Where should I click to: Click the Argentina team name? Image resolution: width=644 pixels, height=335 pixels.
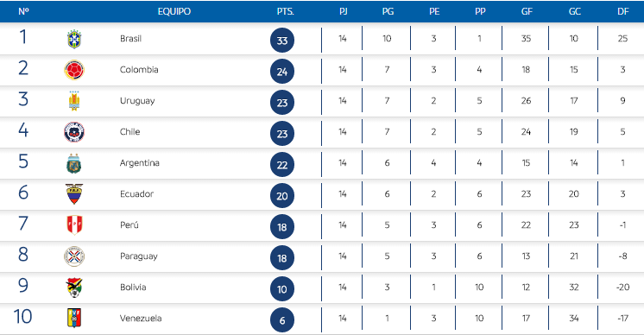(x=140, y=163)
